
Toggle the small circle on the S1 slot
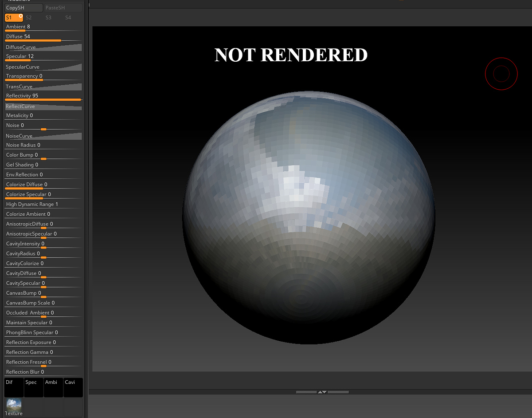coord(21,16)
